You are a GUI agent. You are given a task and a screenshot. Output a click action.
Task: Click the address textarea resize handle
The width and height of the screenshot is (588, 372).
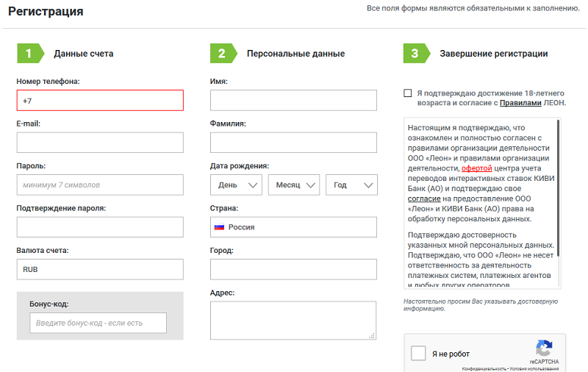tap(371, 335)
